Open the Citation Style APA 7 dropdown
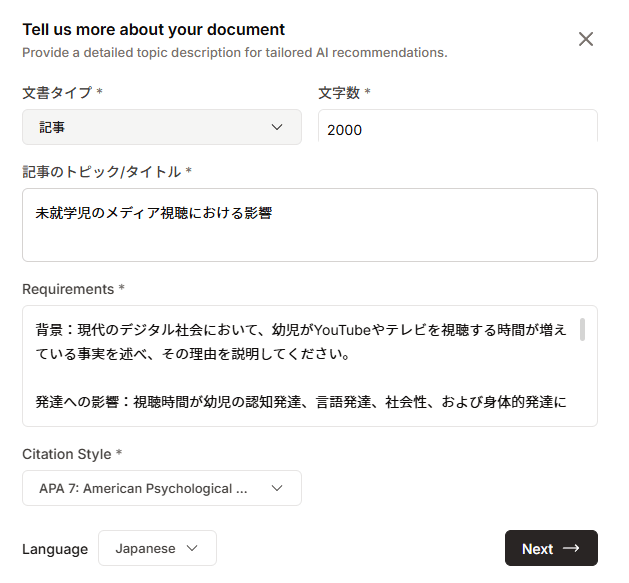The image size is (629, 583). [162, 488]
